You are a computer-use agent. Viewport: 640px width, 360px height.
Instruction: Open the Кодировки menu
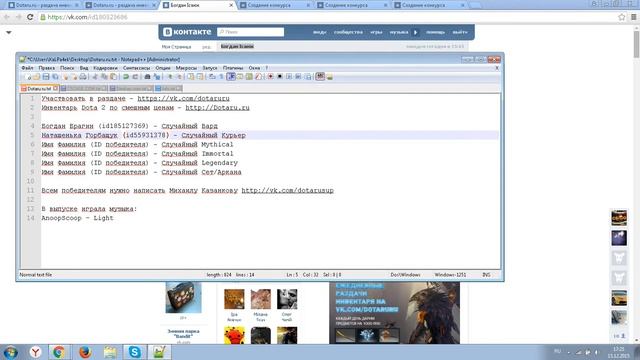point(105,68)
